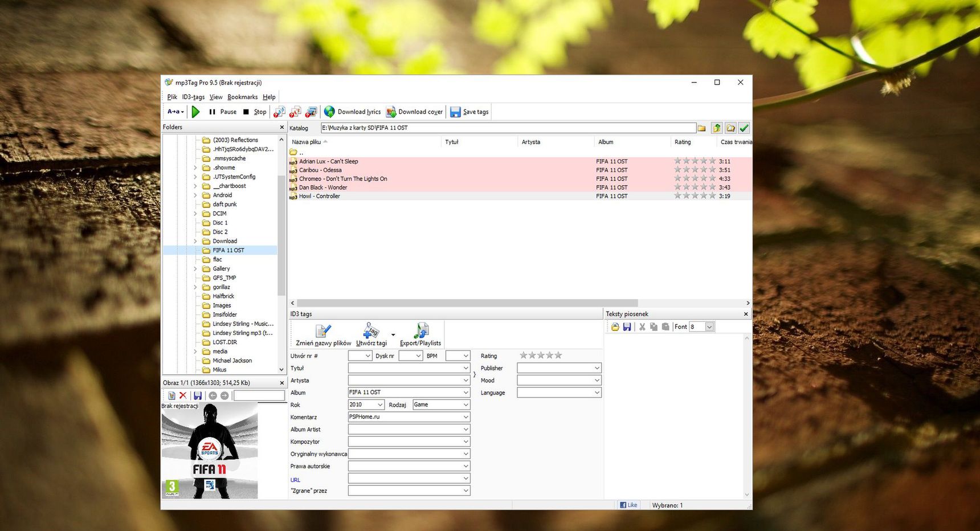Open the Publisher dropdown
The width and height of the screenshot is (980, 531).
[x=597, y=368]
